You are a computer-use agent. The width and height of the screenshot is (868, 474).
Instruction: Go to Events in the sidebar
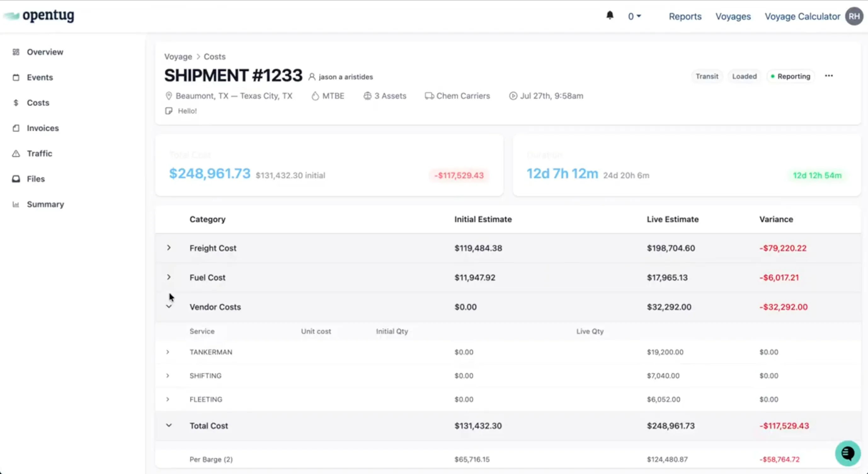coord(40,77)
